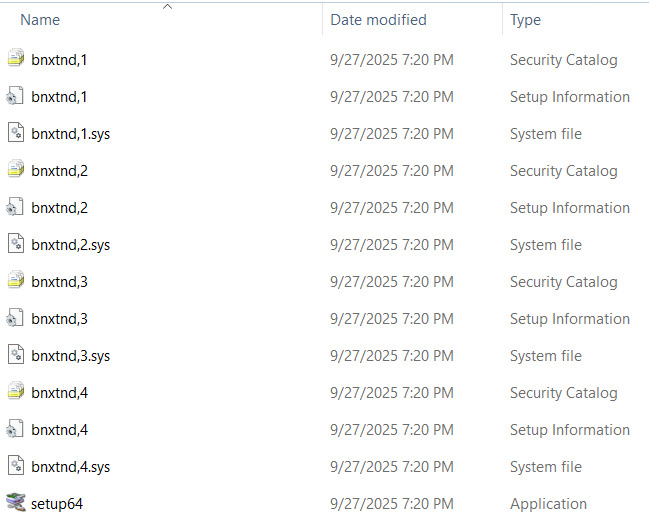The image size is (649, 518).
Task: Click the bnxtnd,1 Security Catalog file icon
Action: (15, 60)
